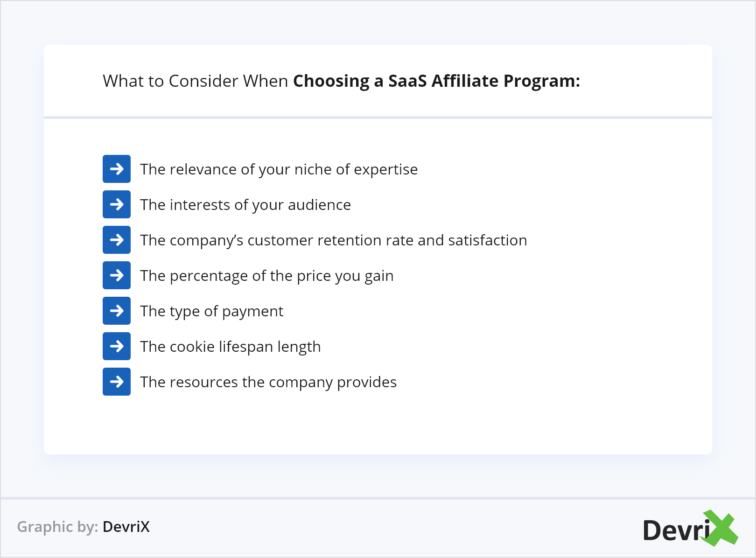Click the 'Graphic by:' label
The width and height of the screenshot is (756, 558).
pyautogui.click(x=57, y=527)
